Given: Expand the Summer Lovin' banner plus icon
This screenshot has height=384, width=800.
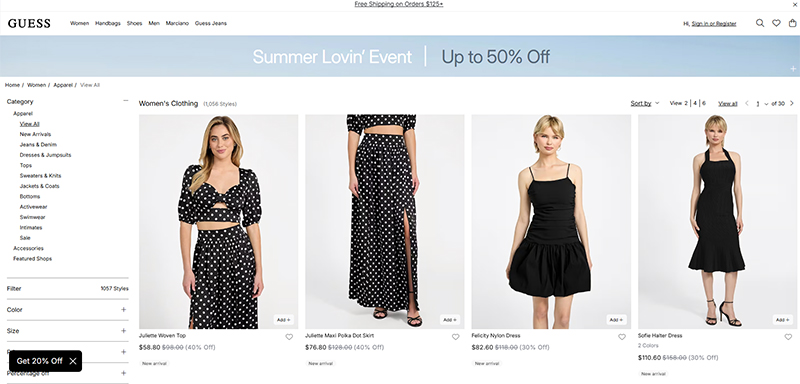Looking at the screenshot, I should 793,68.
